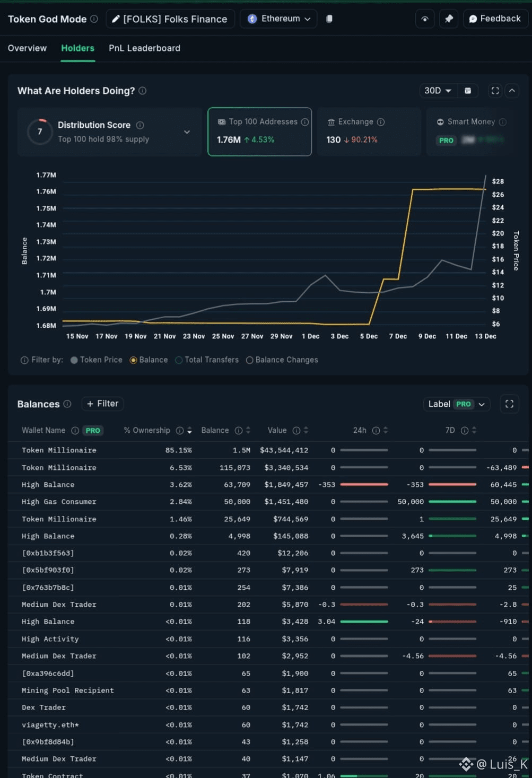Open the PnL Leaderboard tab
This screenshot has height=778, width=532.
[144, 48]
